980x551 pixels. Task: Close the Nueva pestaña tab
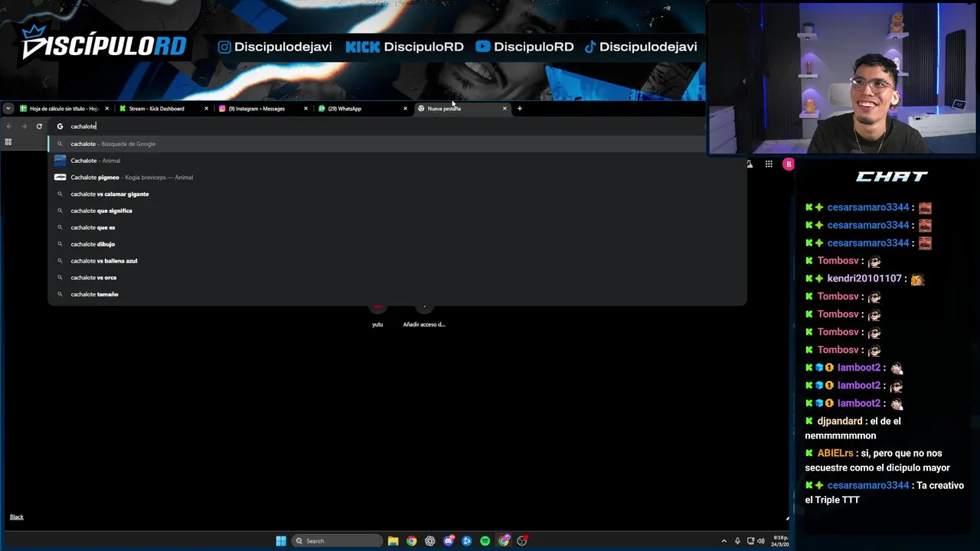tap(505, 109)
